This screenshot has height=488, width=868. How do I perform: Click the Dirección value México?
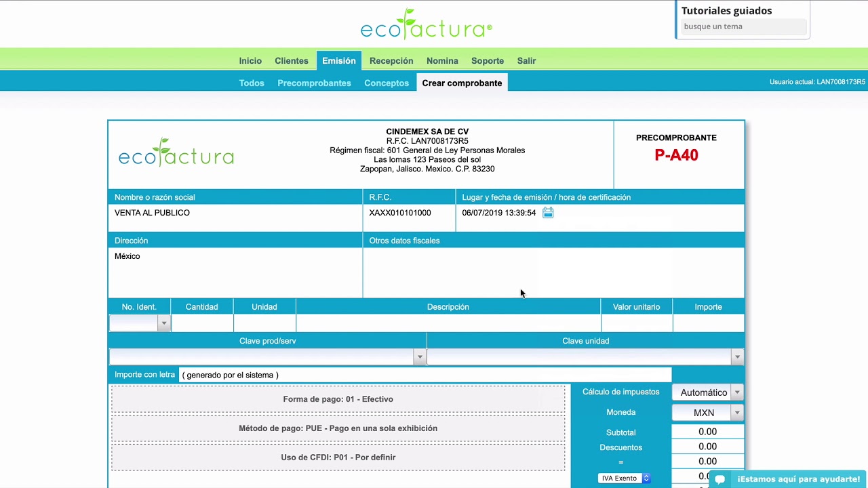127,256
